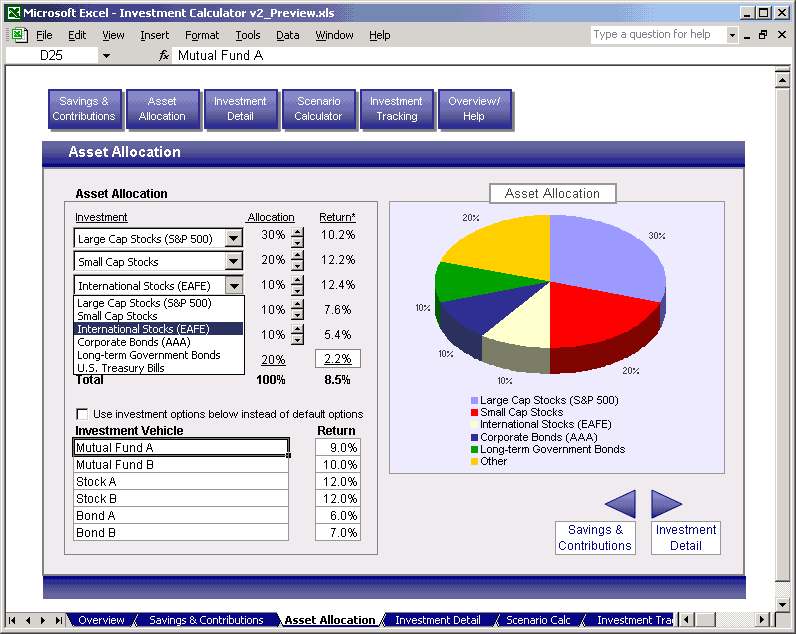Jump to the first sheet tab arrow
Viewport: 796px width, 634px height.
pos(13,620)
